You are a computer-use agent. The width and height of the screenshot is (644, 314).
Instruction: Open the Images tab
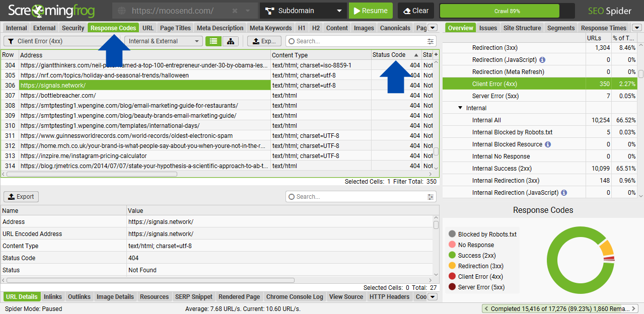pos(364,28)
